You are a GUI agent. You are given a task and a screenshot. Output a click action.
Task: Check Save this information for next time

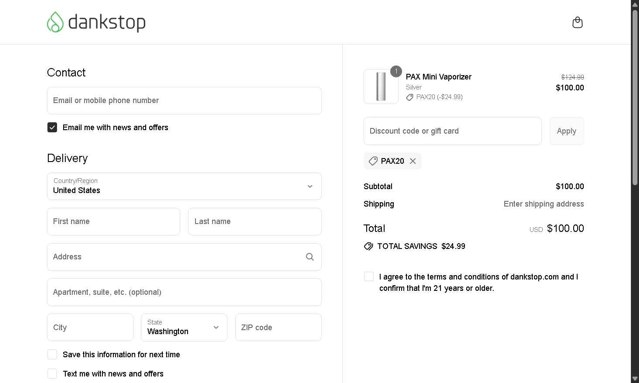(x=52, y=354)
